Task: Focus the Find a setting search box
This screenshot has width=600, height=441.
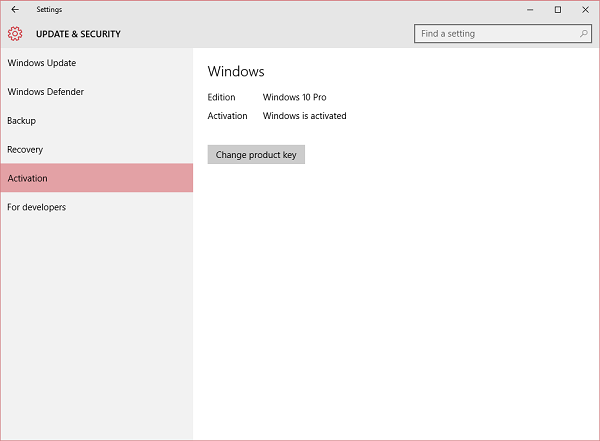Action: click(x=502, y=34)
